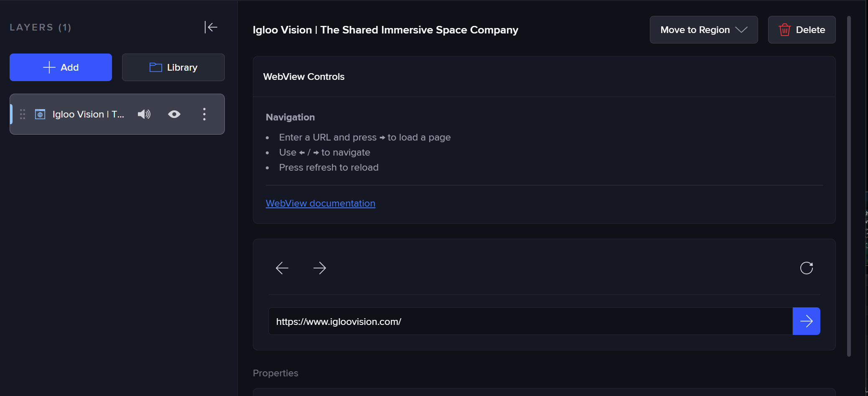Click the WebView forward arrow
The width and height of the screenshot is (868, 396).
coord(320,268)
